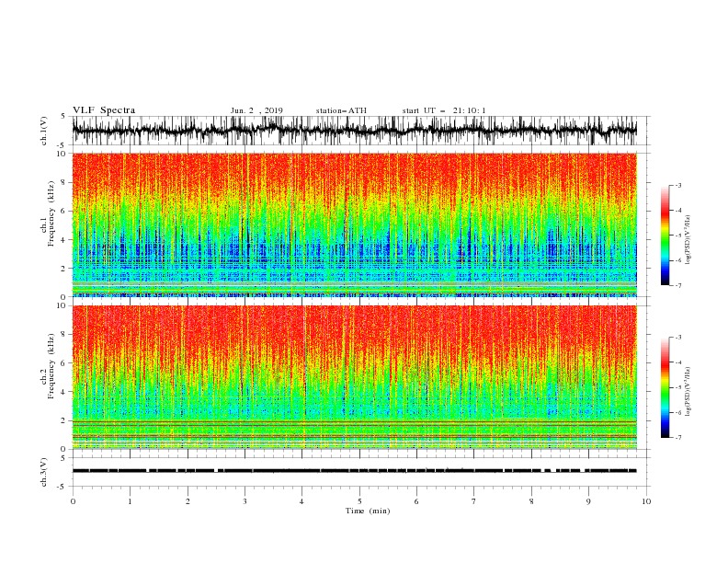
Task: Click the "6" tick on the time axis
Action: click(x=417, y=501)
